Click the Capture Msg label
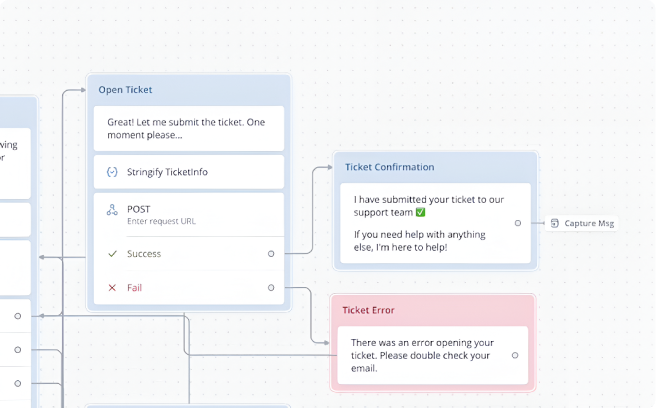 [x=589, y=223]
